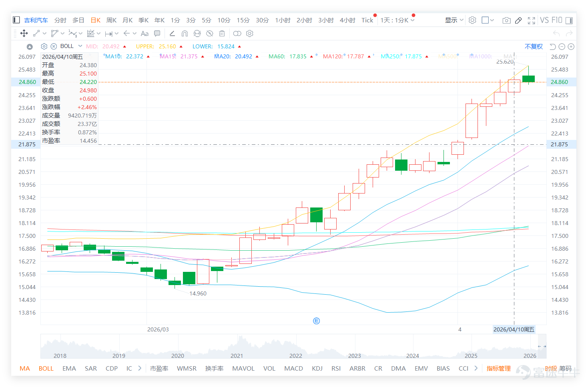Select the 30分 timeframe tab
588x387 pixels.
[x=262, y=20]
